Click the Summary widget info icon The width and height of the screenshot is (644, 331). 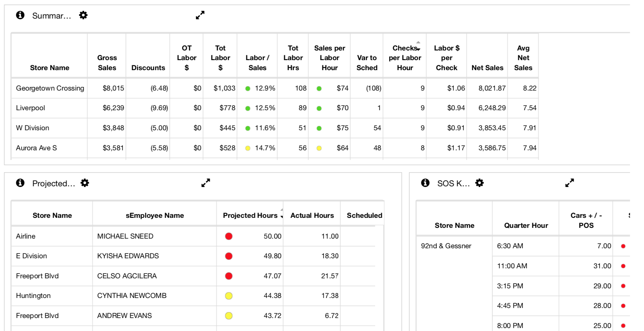click(x=20, y=15)
